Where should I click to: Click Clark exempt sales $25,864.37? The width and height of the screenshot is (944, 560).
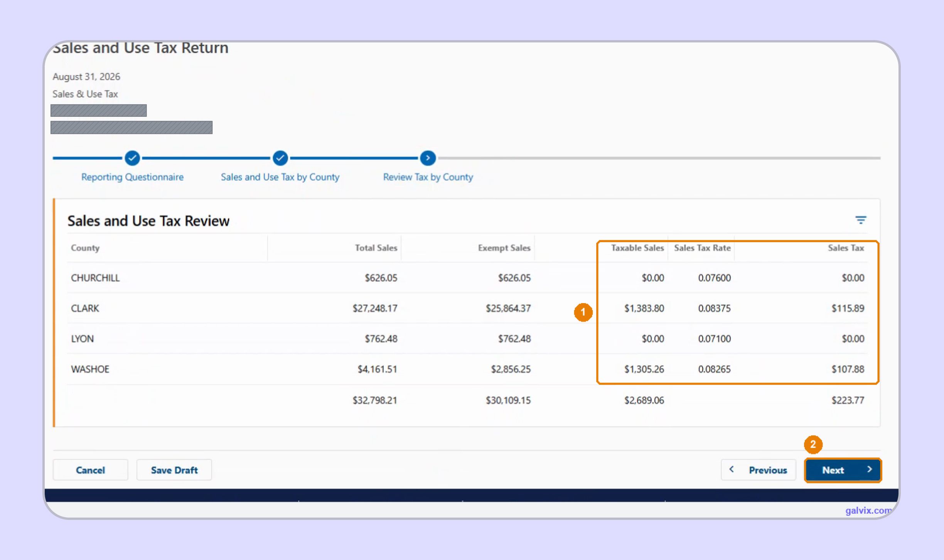click(x=508, y=308)
